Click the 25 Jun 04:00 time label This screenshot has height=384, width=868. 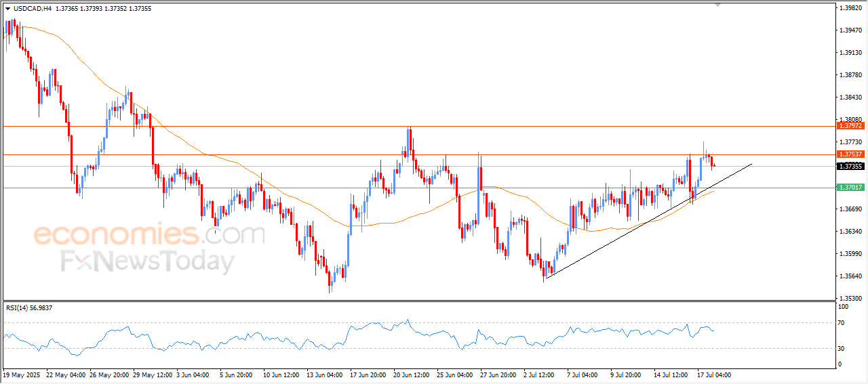[x=456, y=374]
